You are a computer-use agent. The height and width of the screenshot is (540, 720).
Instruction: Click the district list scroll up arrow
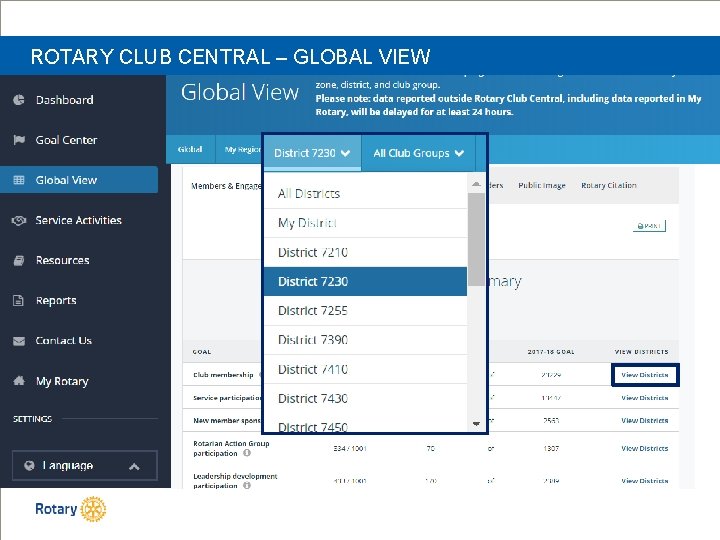click(x=476, y=184)
